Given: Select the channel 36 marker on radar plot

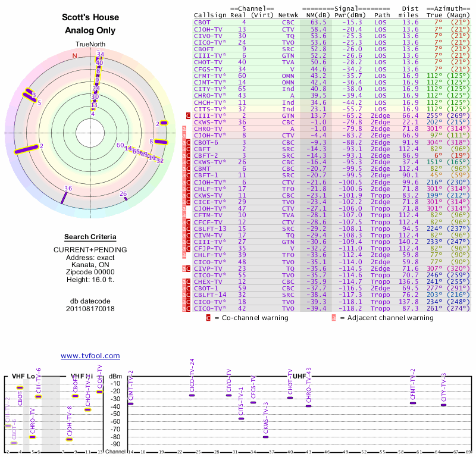Looking at the screenshot, I should pyautogui.click(x=64, y=198).
